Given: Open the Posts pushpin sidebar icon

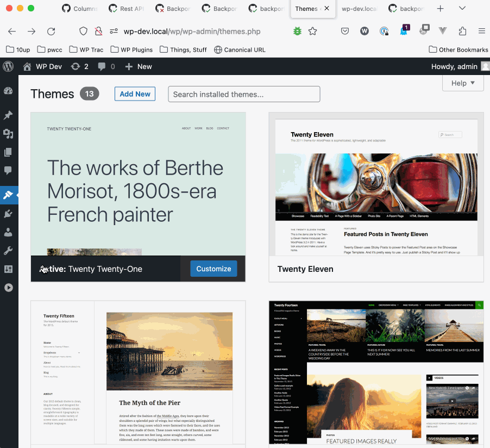Looking at the screenshot, I should (9, 115).
